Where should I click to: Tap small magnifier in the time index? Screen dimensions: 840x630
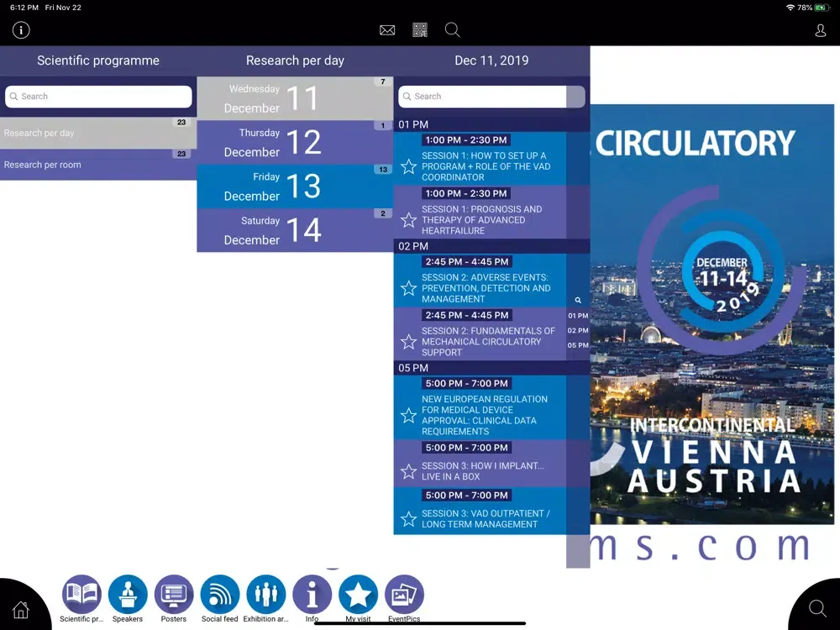click(578, 301)
